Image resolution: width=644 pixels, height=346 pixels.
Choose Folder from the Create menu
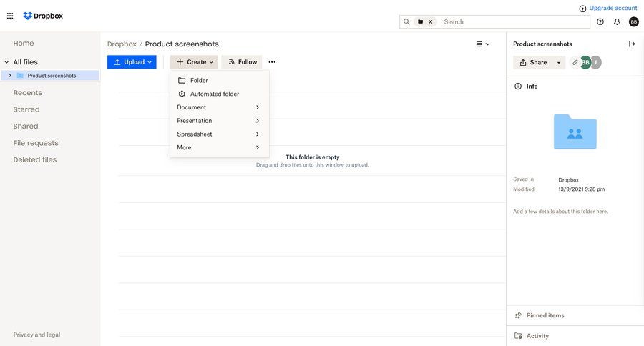click(x=220, y=81)
